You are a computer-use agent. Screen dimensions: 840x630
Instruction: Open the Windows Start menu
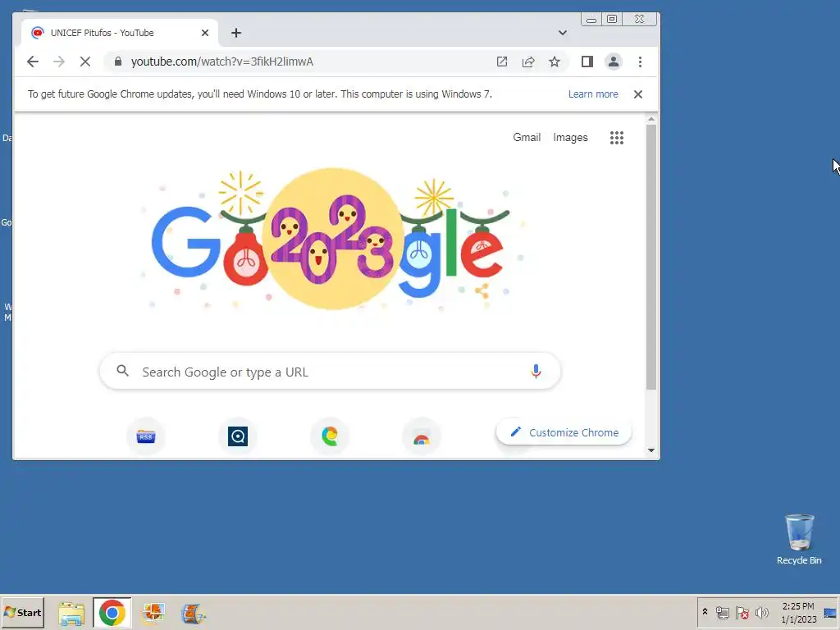[x=22, y=612]
